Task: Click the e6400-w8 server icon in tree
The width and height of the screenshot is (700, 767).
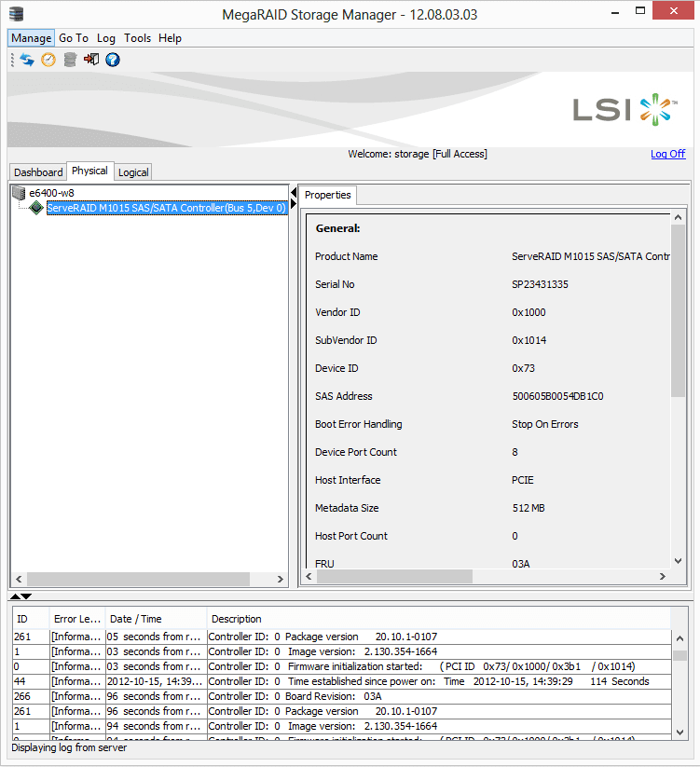Action: (19, 193)
